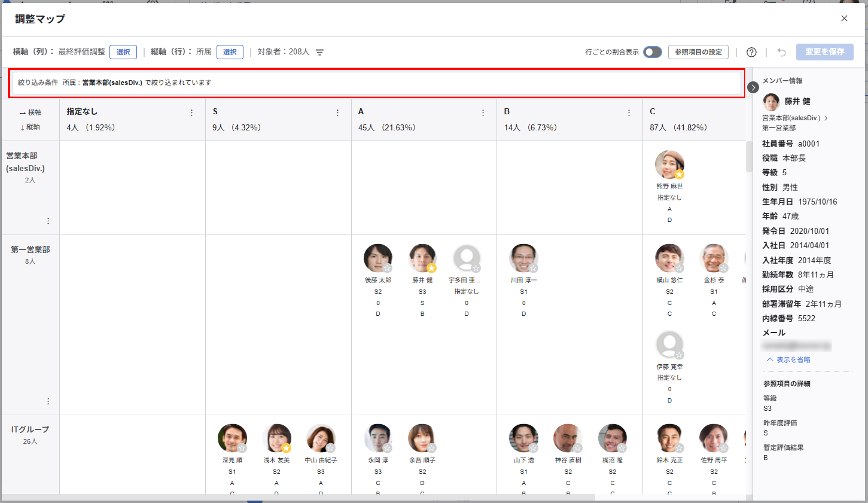Image resolution: width=868 pixels, height=503 pixels.
Task: Expand department path chevron after 営業本部(salesDiv.)
Action: (x=826, y=118)
